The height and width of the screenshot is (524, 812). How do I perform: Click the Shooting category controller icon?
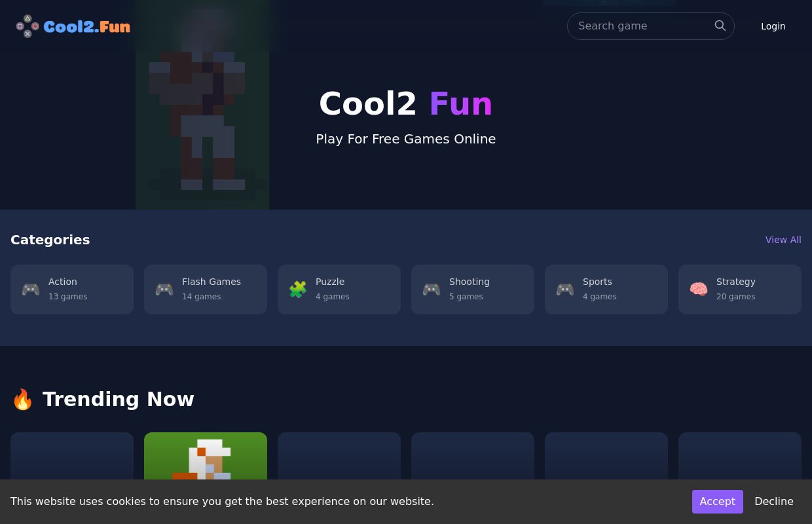click(x=432, y=290)
